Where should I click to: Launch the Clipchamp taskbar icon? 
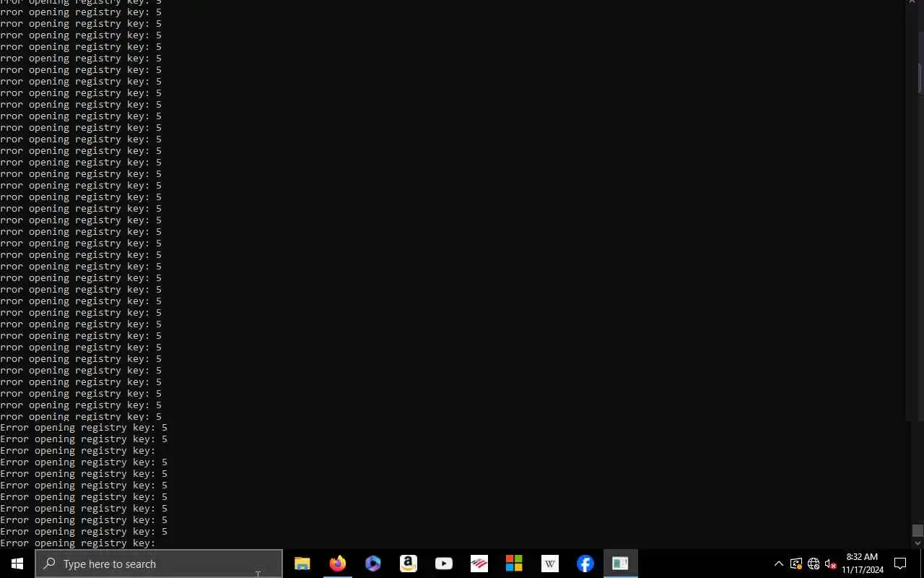[373, 564]
